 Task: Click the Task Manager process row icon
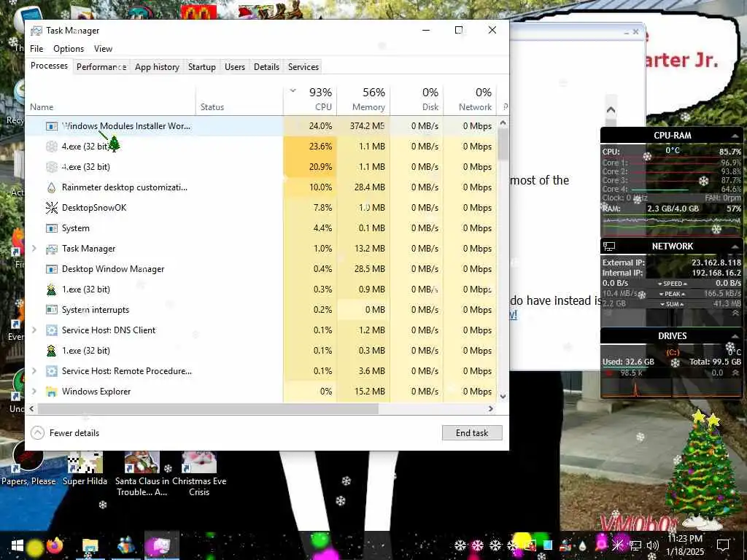click(x=52, y=249)
